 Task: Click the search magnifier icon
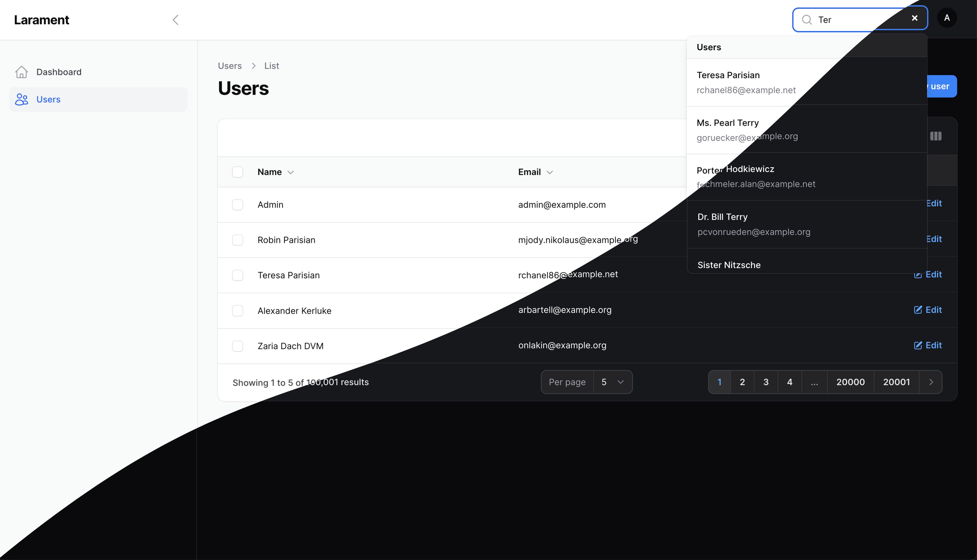point(807,20)
